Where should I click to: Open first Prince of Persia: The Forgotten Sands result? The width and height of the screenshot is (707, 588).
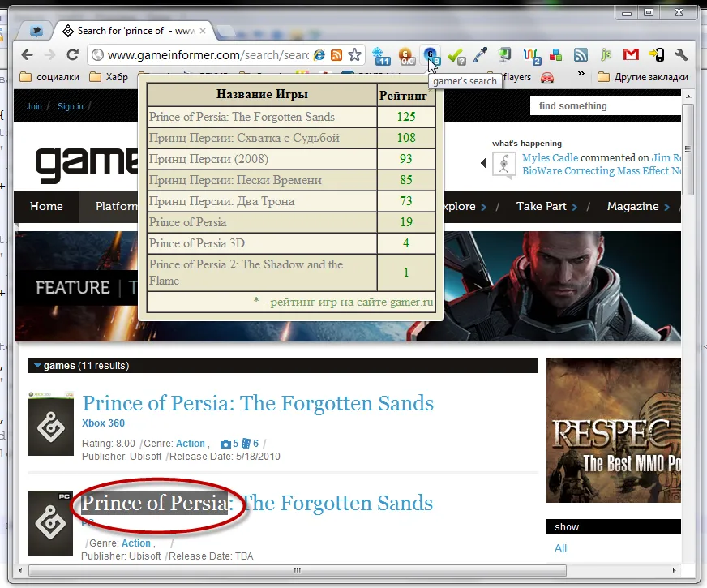coord(258,403)
